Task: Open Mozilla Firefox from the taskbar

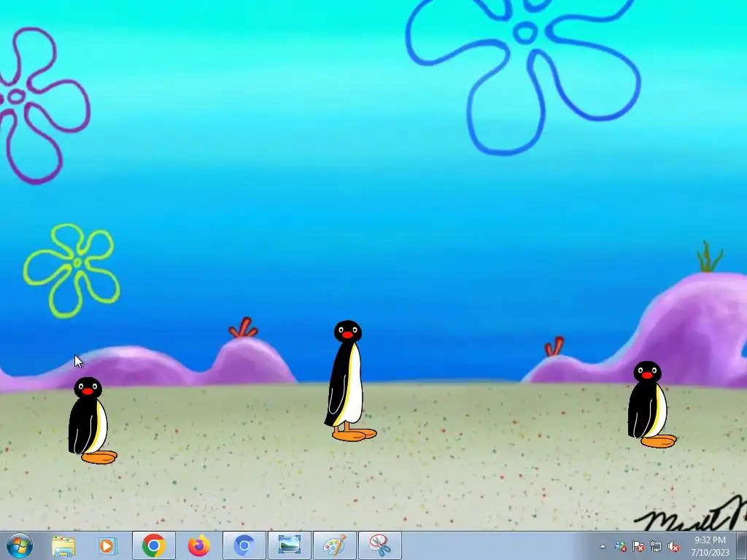Action: pyautogui.click(x=198, y=545)
